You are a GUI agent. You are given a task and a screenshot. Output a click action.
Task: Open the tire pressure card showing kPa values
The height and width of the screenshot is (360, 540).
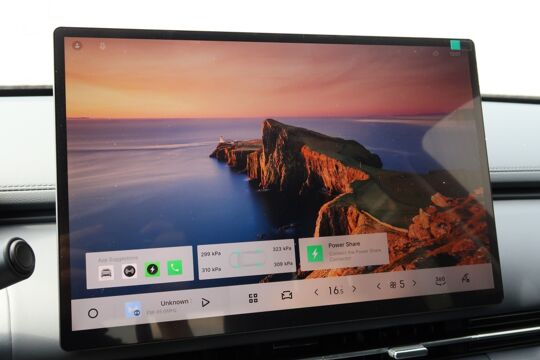(247, 259)
